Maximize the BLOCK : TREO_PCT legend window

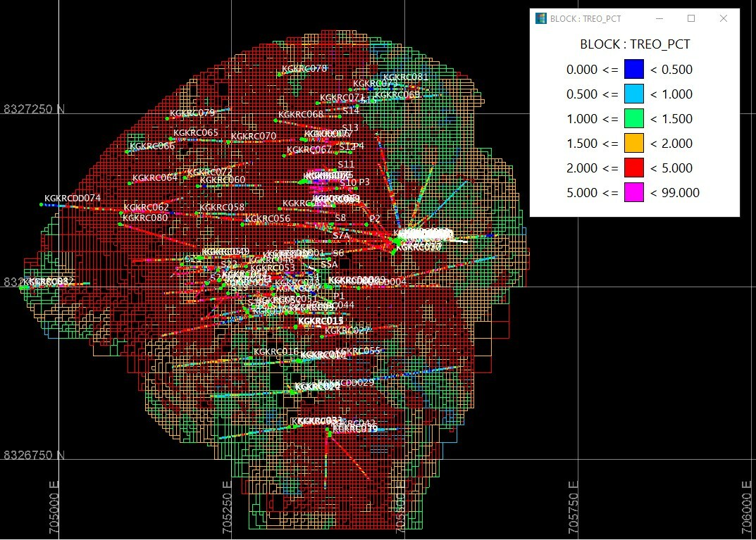(691, 19)
